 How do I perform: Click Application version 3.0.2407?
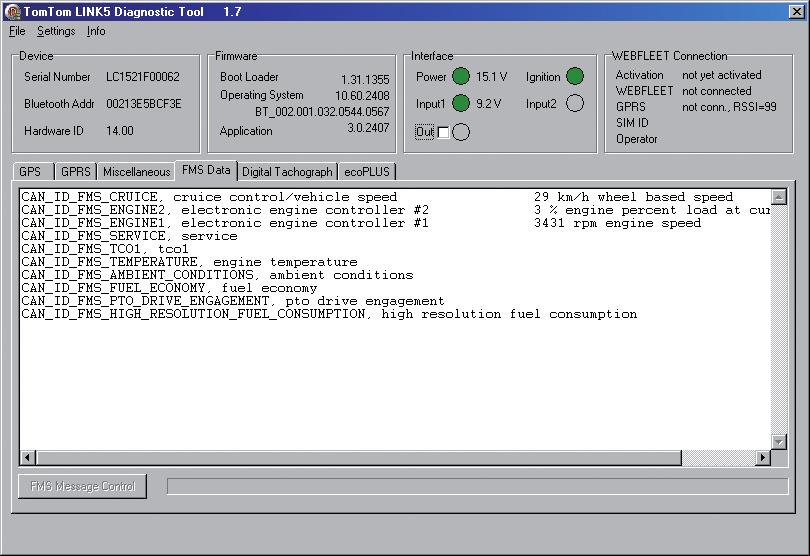click(368, 128)
